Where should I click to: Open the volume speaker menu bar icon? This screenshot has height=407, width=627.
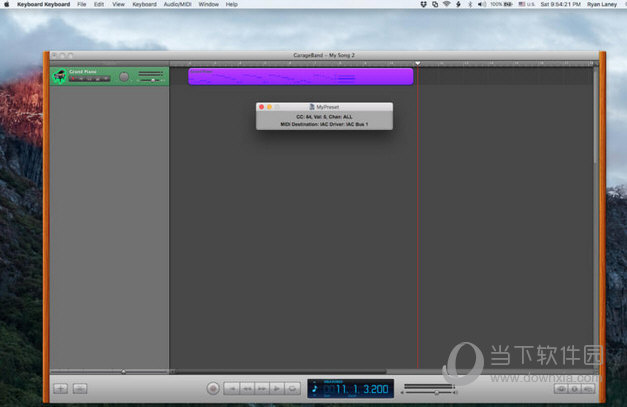tap(482, 4)
